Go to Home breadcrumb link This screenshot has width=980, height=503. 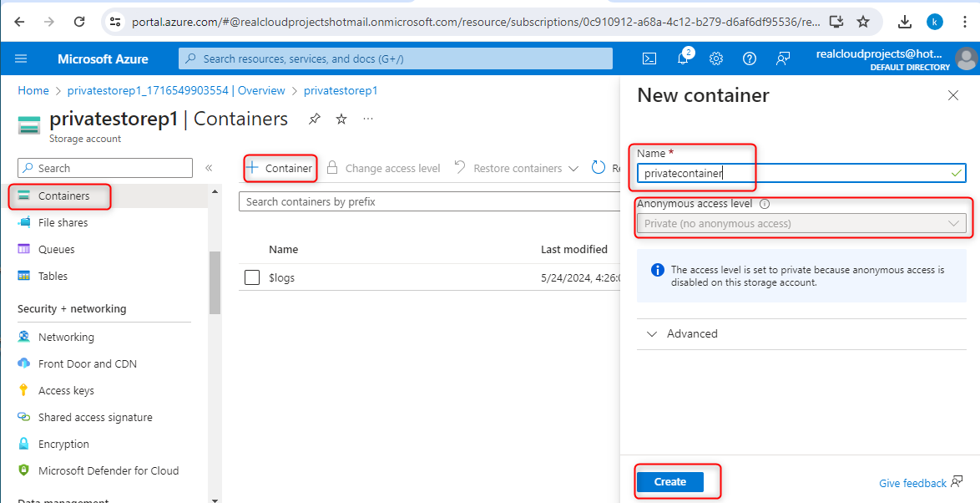(x=33, y=90)
